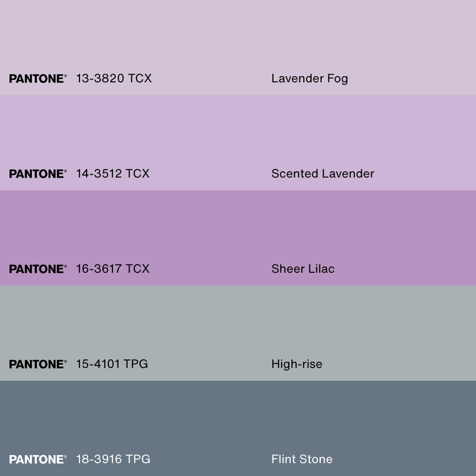The width and height of the screenshot is (476, 476).
Task: Select the color code 15-4101 TPG
Action: tap(112, 364)
